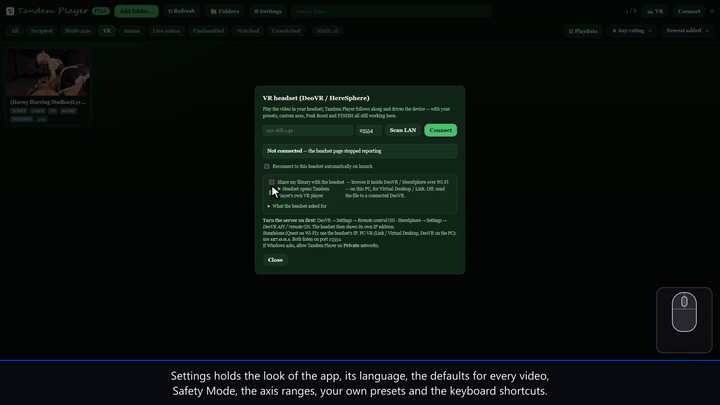Click the Tandem Player logo icon

(10, 11)
